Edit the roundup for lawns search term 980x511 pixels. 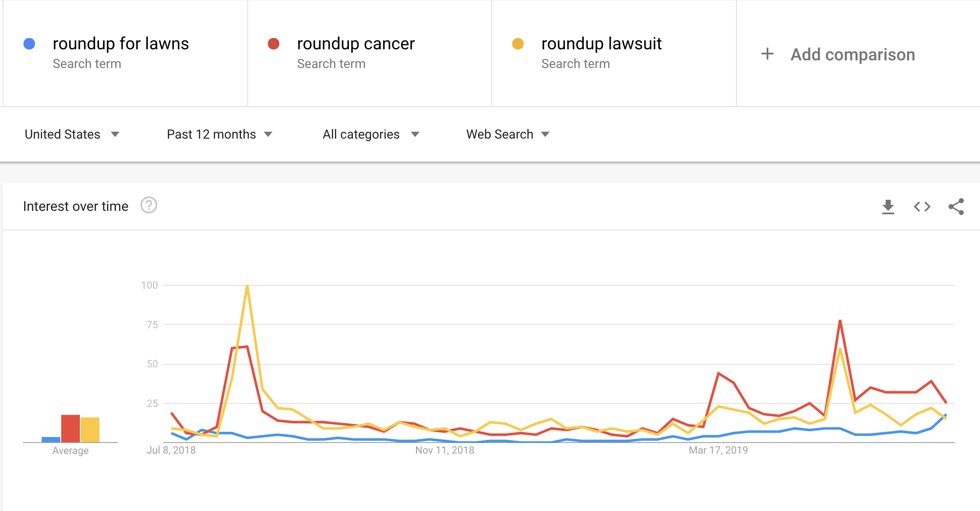[121, 44]
